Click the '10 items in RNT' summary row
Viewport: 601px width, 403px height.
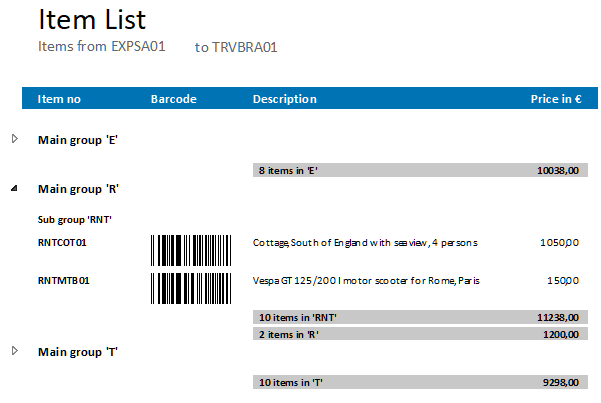pyautogui.click(x=420, y=317)
